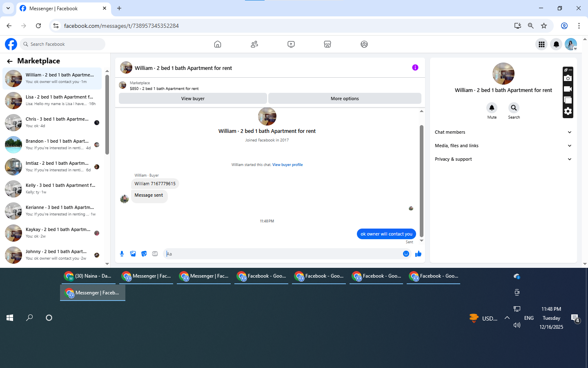588x368 pixels.
Task: Send a thumbs up like
Action: [418, 254]
